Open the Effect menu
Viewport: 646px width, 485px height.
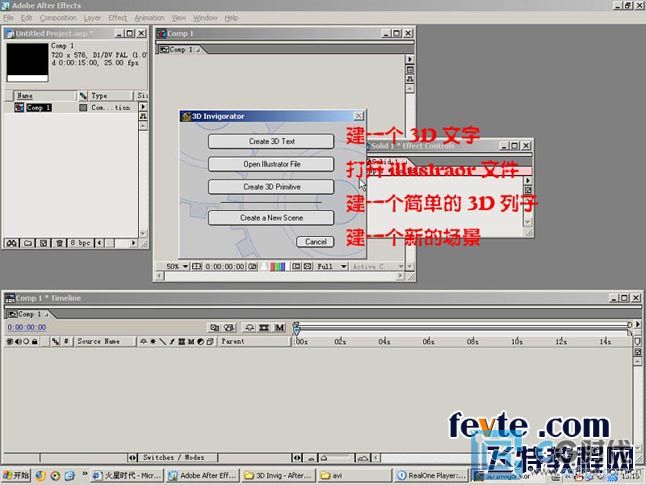pos(117,18)
